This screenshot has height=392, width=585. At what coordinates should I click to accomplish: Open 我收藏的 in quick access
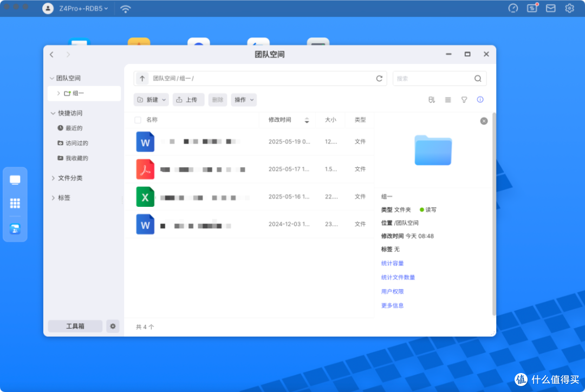73,158
